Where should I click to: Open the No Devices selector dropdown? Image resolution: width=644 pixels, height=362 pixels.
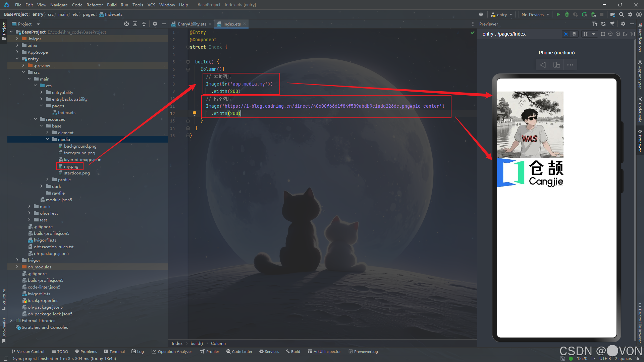(x=535, y=14)
